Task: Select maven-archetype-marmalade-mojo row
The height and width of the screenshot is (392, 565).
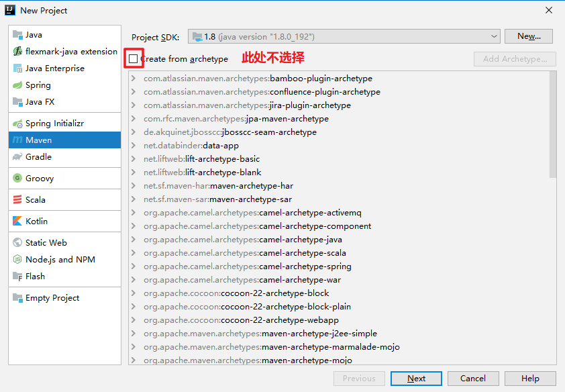Action: tap(339, 346)
